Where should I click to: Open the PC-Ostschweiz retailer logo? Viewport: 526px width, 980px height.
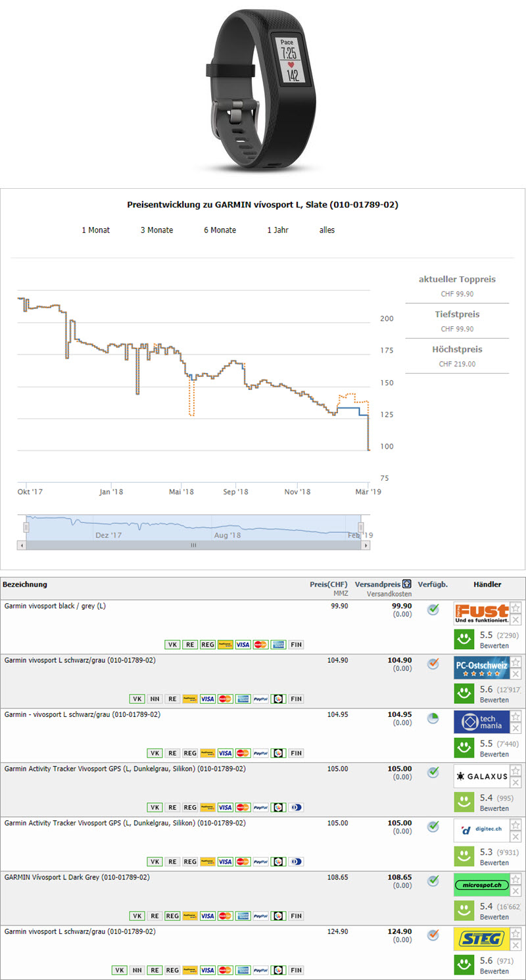tap(481, 668)
